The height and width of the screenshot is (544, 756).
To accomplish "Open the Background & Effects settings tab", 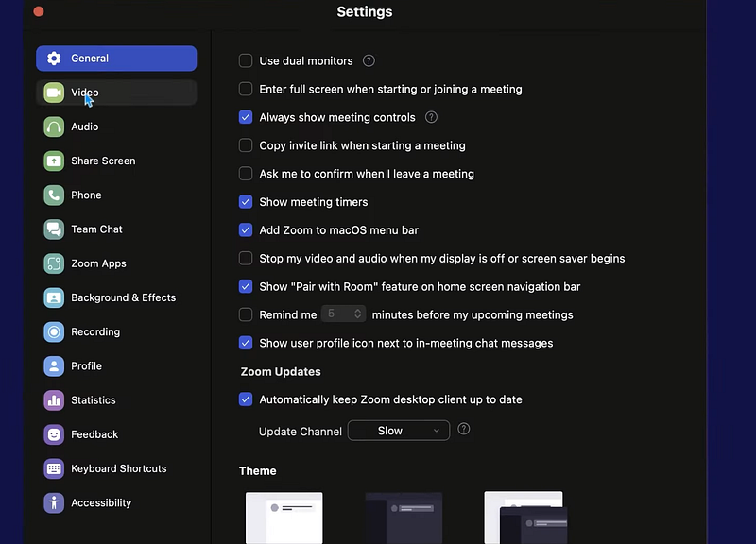I will tap(116, 297).
